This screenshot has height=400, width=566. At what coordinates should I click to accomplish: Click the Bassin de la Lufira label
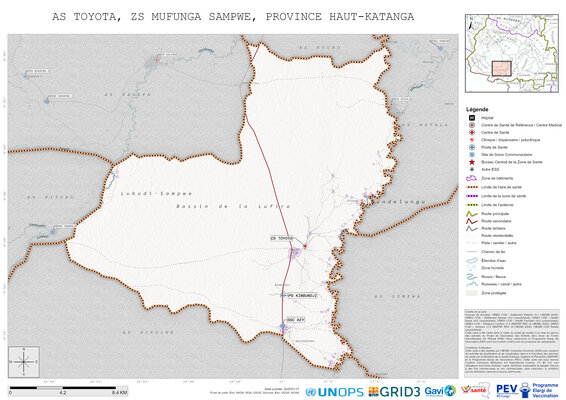[233, 206]
